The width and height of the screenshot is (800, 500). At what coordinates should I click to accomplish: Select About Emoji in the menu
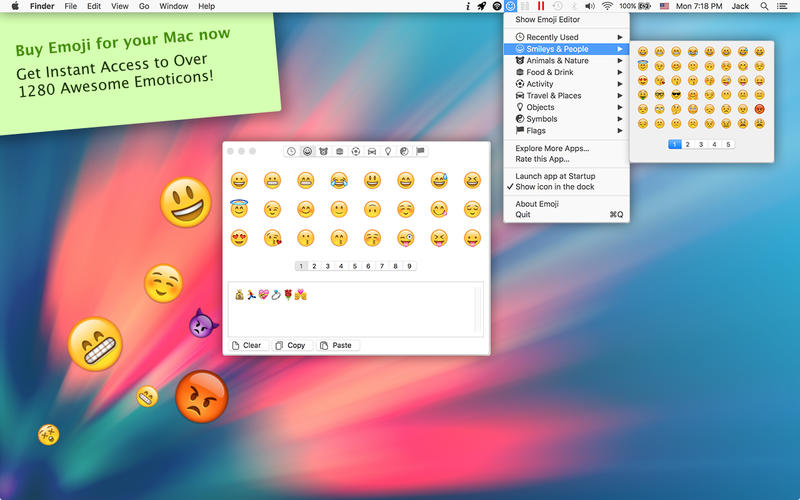[x=537, y=204]
